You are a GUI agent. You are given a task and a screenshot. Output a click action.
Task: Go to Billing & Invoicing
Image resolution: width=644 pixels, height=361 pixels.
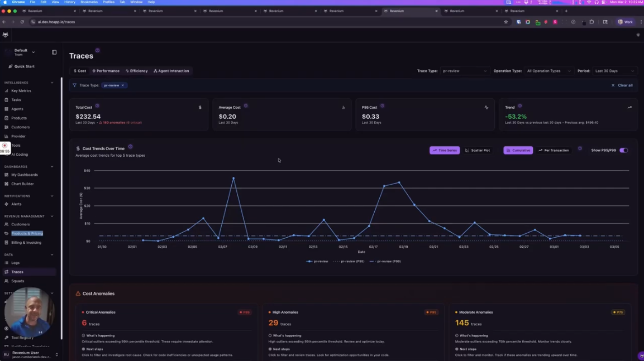tap(26, 242)
